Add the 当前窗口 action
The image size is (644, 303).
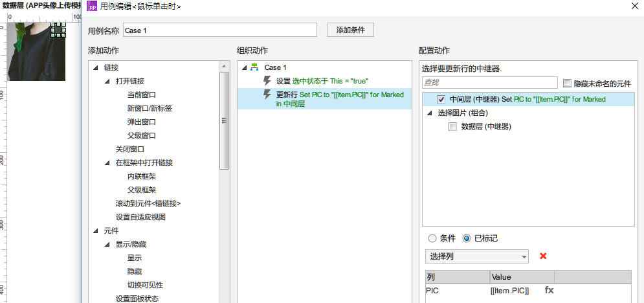click(x=142, y=95)
